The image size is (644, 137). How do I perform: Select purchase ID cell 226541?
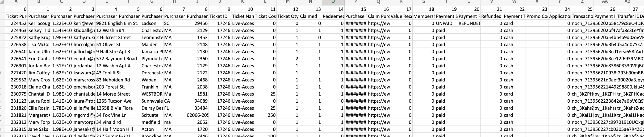(x=16, y=59)
